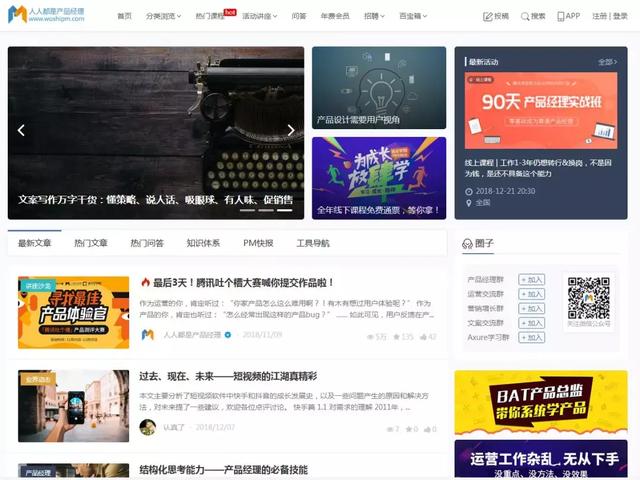Click the red hot badge on 热门课程
This screenshot has height=480, width=640.
click(x=230, y=12)
